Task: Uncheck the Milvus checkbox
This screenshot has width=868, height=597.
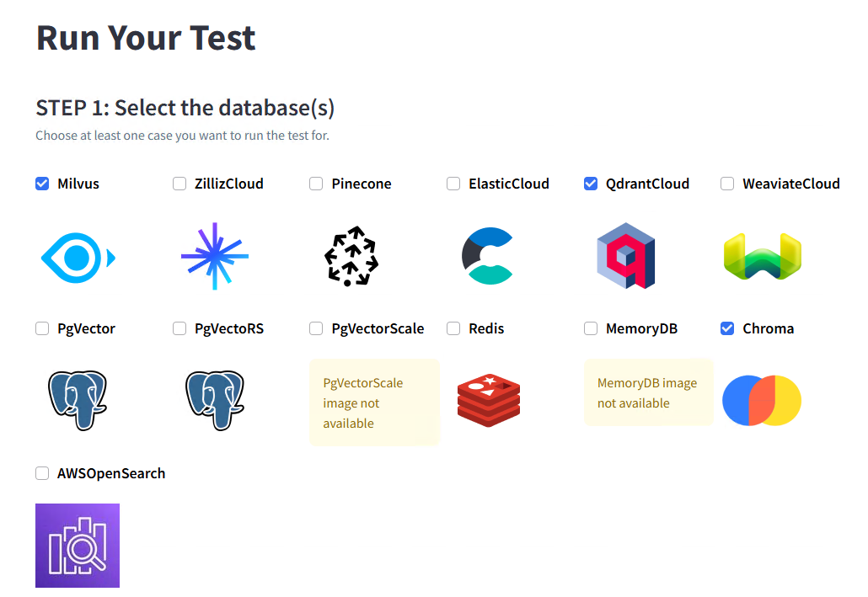Action: pos(42,184)
